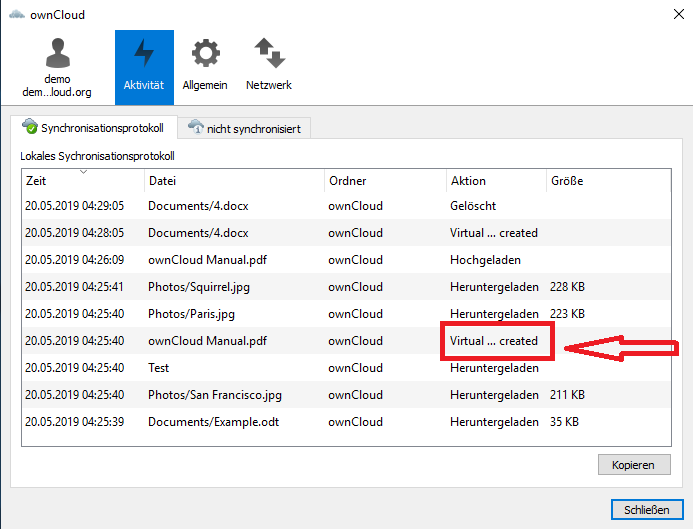Select the 223 KB size cell
The width and height of the screenshot is (696, 532).
(x=567, y=314)
